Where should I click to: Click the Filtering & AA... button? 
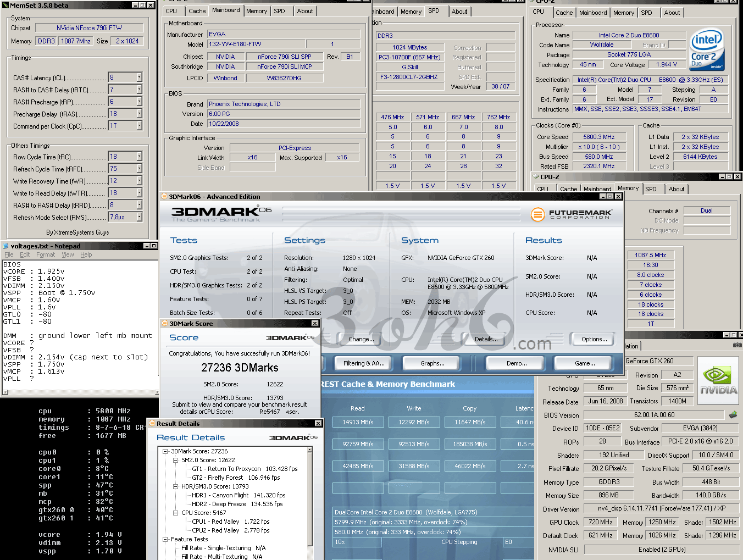(x=363, y=363)
